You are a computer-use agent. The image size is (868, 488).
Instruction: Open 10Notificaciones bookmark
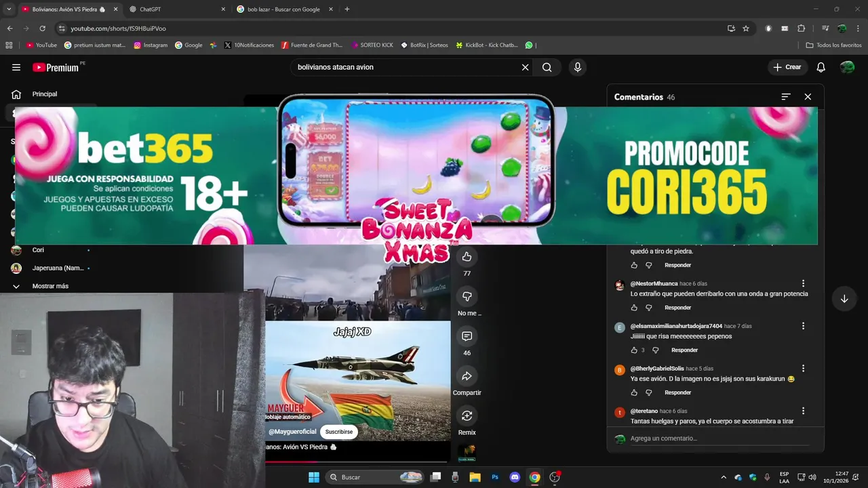pyautogui.click(x=248, y=45)
